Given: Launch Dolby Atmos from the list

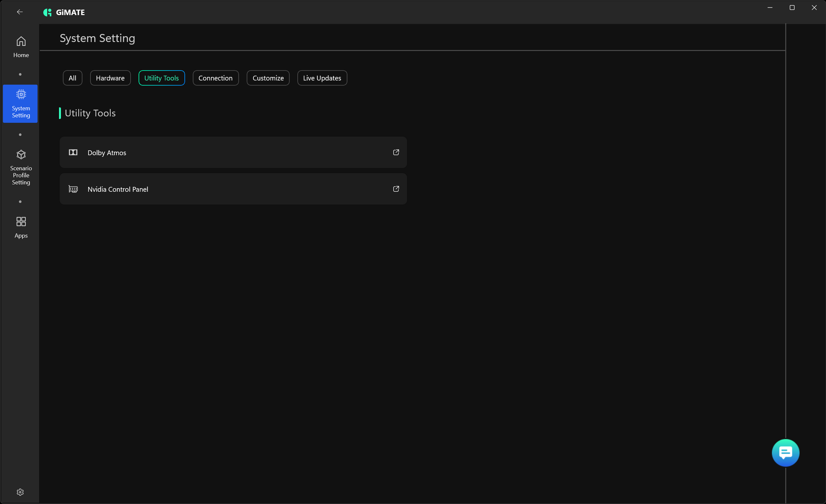Looking at the screenshot, I should pos(106,153).
